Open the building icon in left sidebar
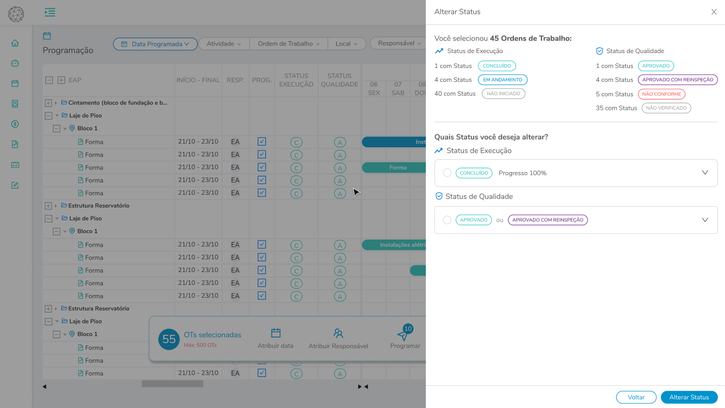This screenshot has height=408, width=725. [x=15, y=104]
